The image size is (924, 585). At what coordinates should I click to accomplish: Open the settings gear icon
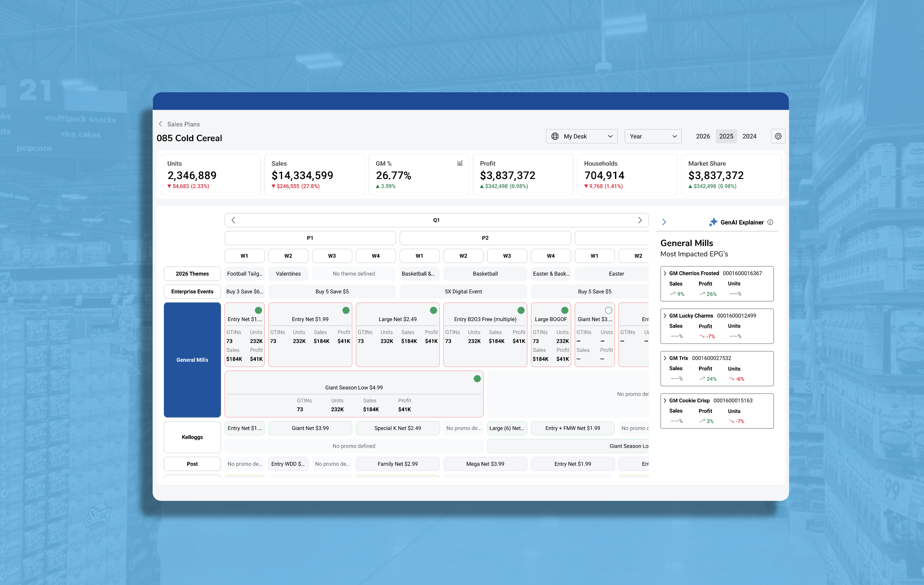(778, 136)
